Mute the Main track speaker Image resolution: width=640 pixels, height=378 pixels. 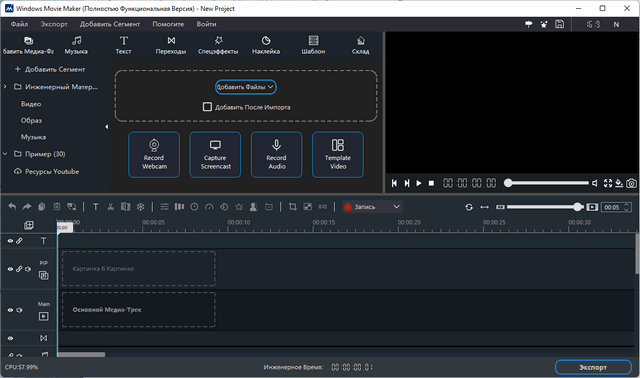pyautogui.click(x=19, y=310)
